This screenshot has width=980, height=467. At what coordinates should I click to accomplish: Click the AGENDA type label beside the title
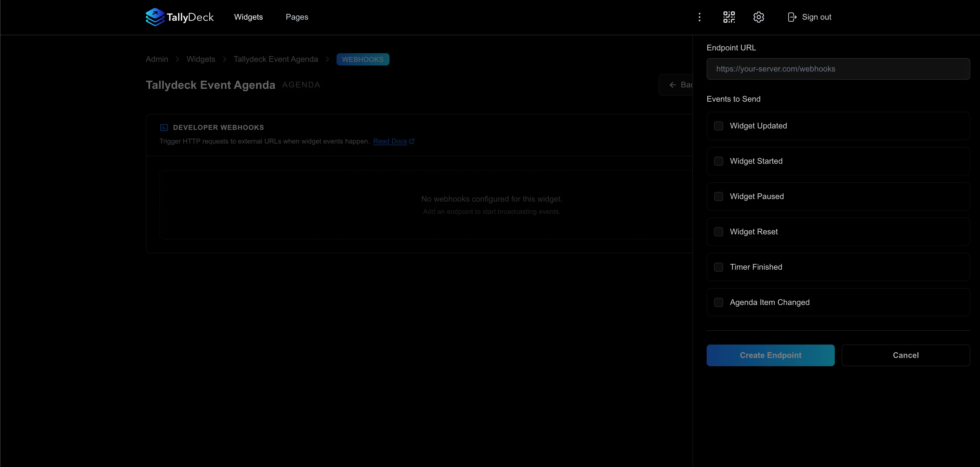point(301,85)
